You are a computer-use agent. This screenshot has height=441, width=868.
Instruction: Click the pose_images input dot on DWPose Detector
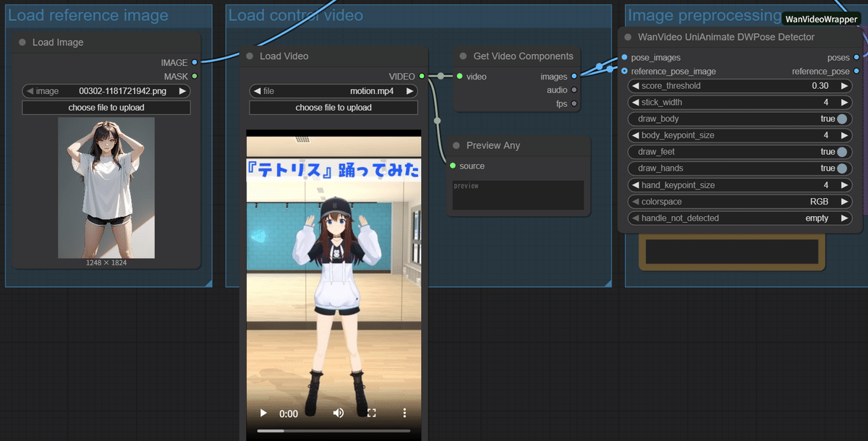tap(623, 57)
